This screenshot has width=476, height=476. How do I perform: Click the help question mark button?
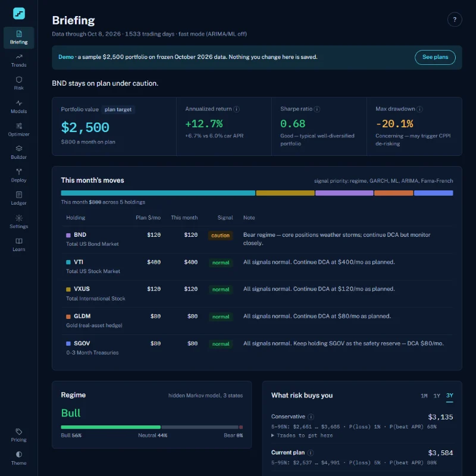pos(455,20)
